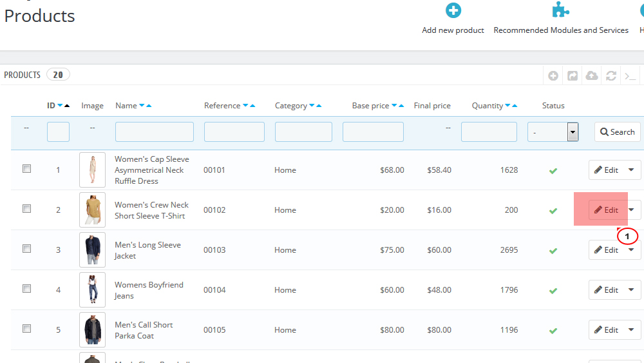Click the import cloud icon in panel header

[x=591, y=75]
